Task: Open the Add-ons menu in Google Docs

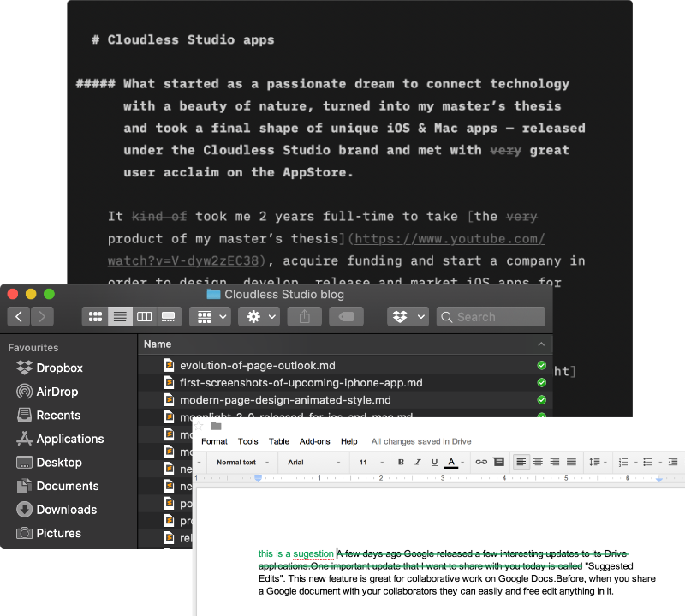Action: coord(314,441)
